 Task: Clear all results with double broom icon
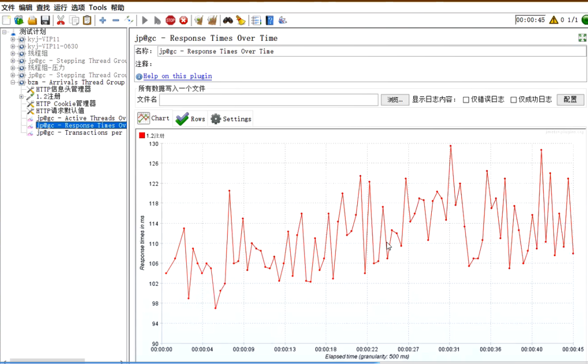(212, 20)
